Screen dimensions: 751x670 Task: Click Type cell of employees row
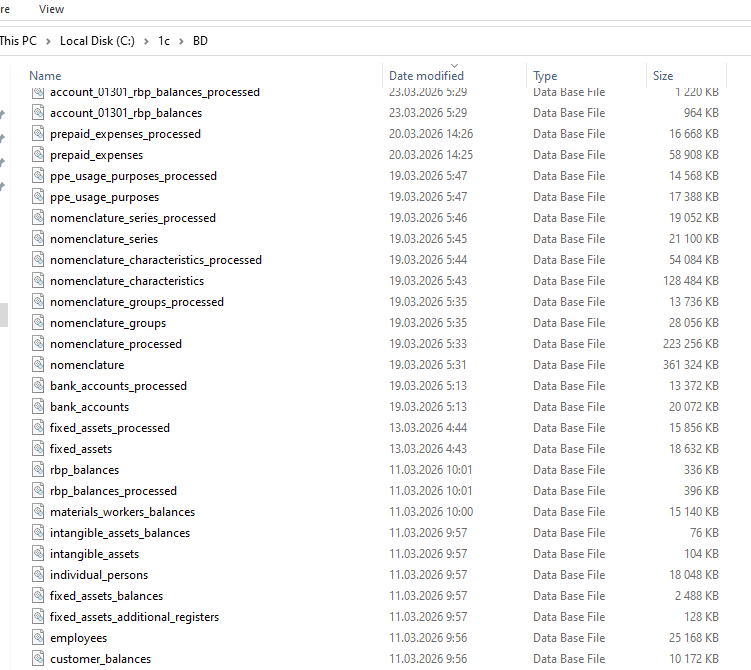(569, 638)
